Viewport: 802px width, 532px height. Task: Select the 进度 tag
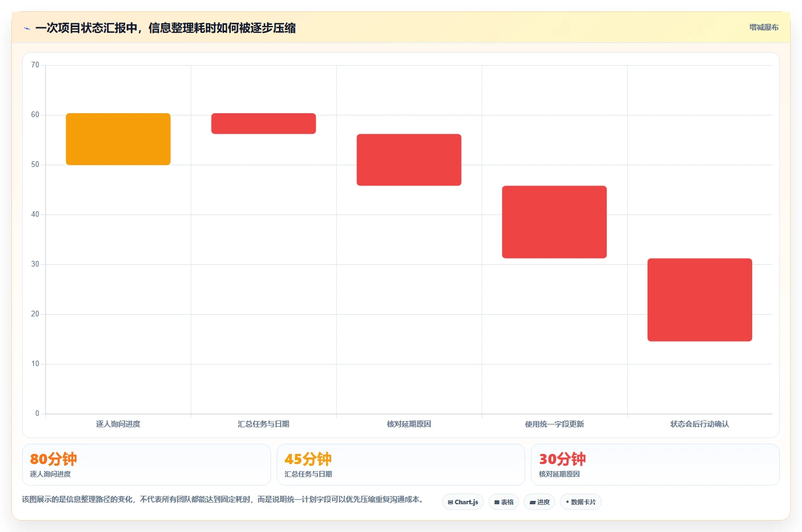tap(539, 502)
